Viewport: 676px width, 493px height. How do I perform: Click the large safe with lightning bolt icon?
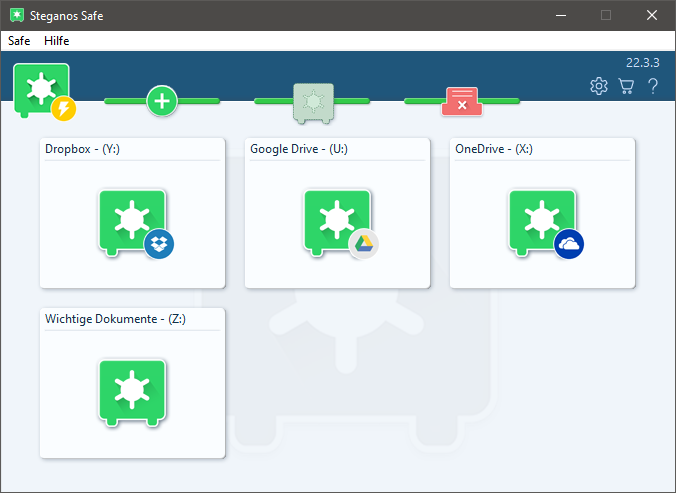pyautogui.click(x=44, y=92)
